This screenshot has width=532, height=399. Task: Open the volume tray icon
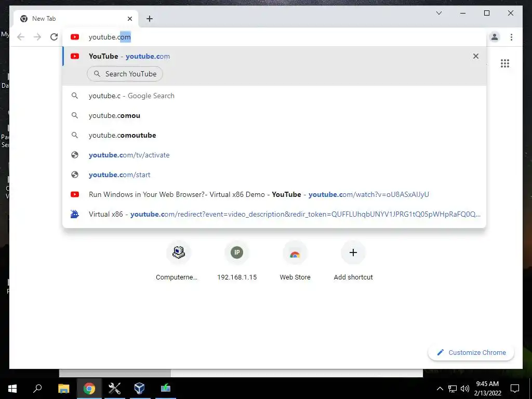coord(465,389)
